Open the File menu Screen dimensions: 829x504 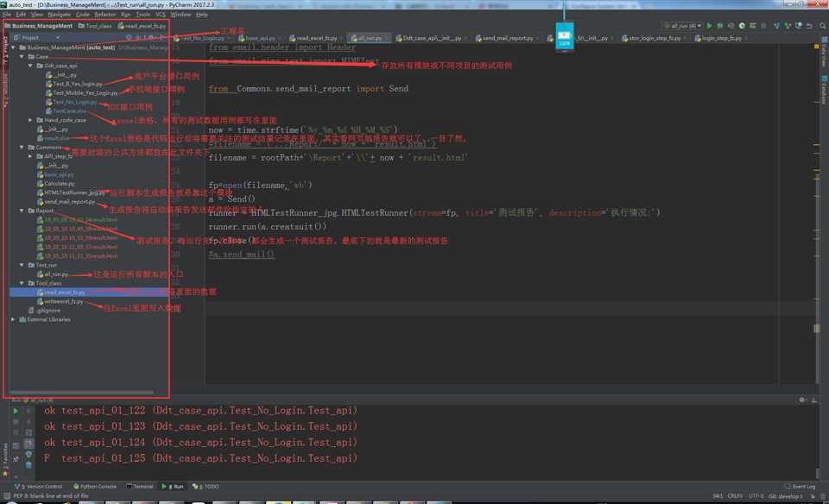6,15
